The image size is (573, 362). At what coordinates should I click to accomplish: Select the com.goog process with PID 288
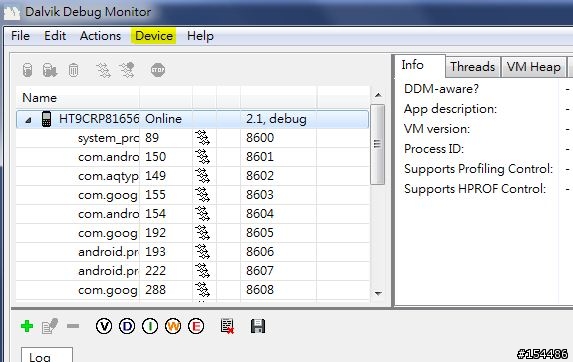tap(193, 290)
